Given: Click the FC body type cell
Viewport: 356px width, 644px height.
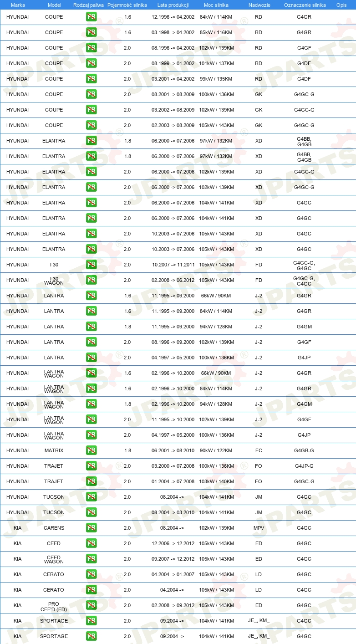Looking at the screenshot, I should pos(259,450).
